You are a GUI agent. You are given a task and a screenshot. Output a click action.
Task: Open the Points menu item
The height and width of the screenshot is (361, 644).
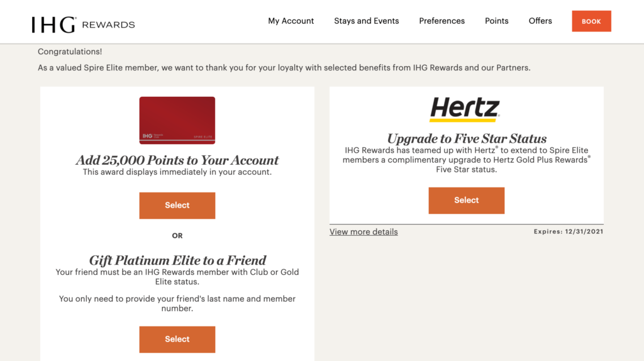coord(497,21)
